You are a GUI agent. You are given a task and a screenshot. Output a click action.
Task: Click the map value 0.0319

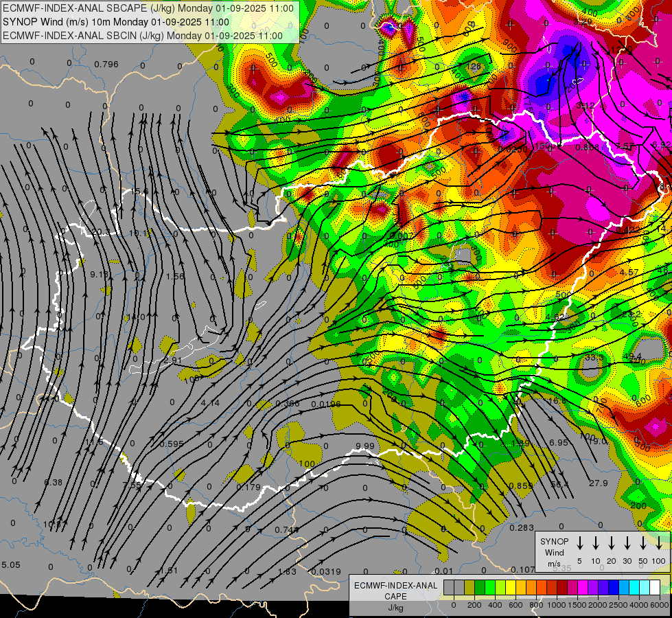pyautogui.click(x=326, y=572)
